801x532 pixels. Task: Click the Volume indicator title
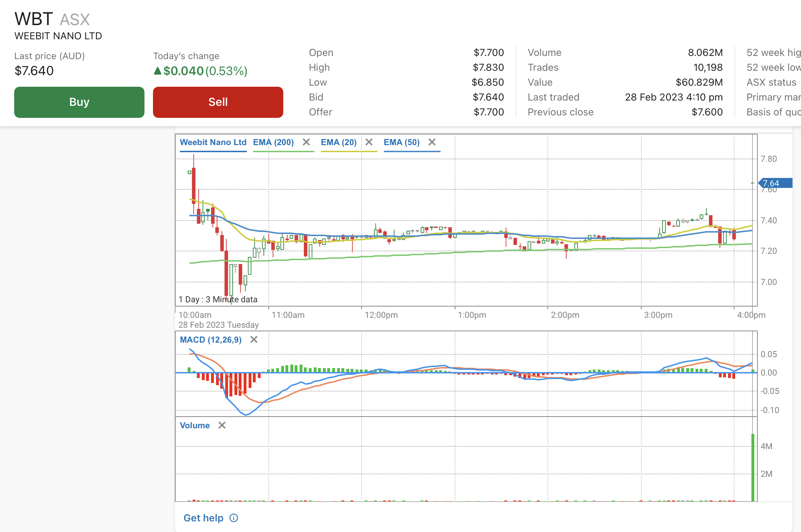(x=195, y=425)
